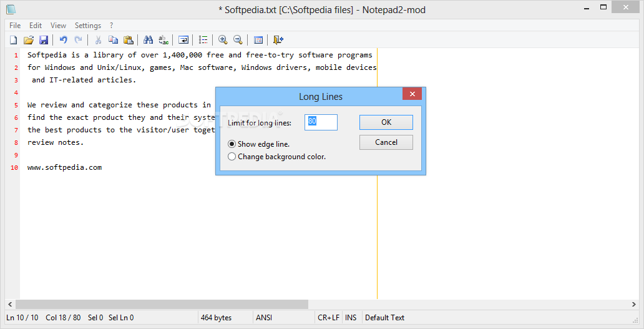
Task: Cut selection with scissors icon
Action: click(98, 40)
